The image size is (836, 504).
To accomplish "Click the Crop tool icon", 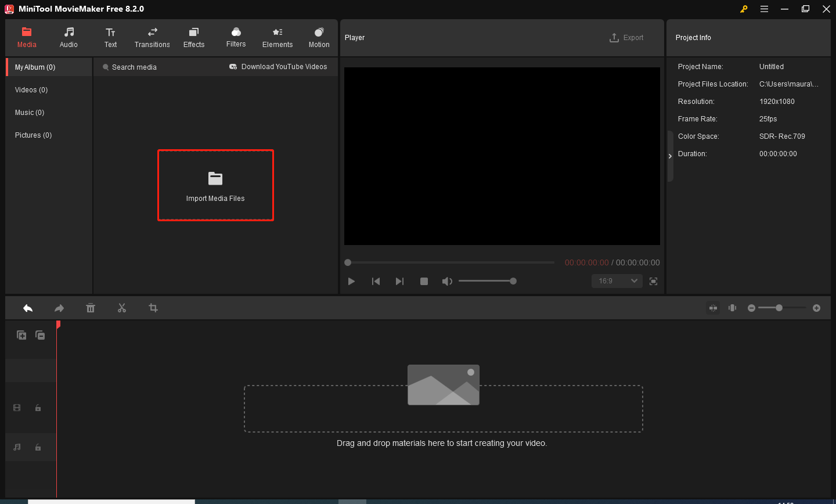I will click(x=153, y=308).
